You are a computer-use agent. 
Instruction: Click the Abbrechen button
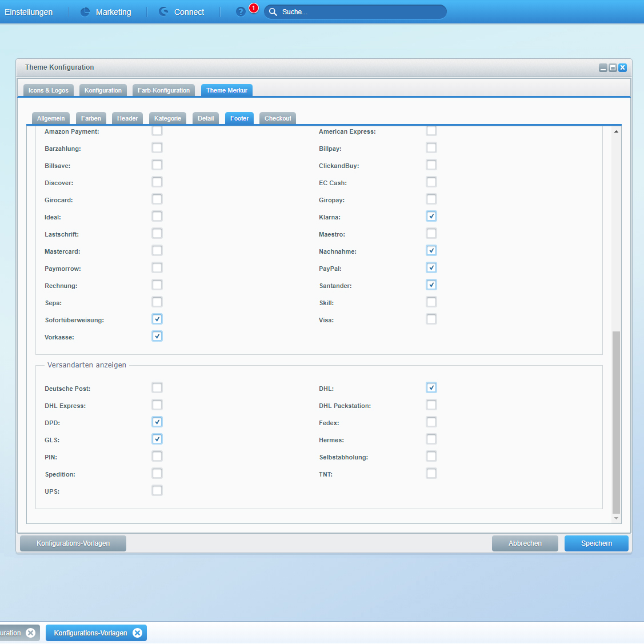coord(525,543)
